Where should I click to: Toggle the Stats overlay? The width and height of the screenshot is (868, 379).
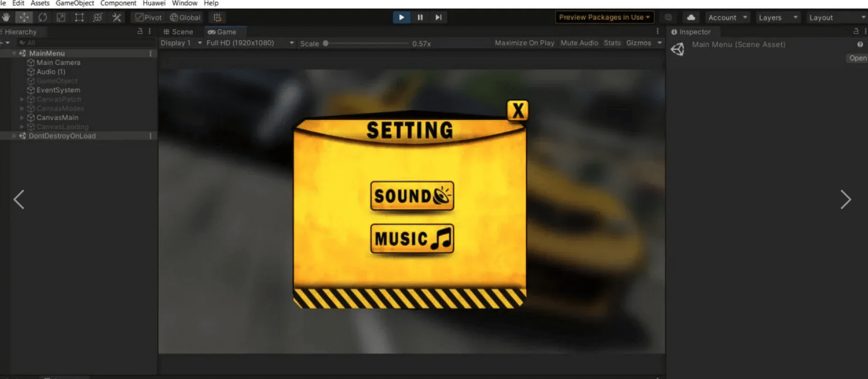click(x=612, y=43)
